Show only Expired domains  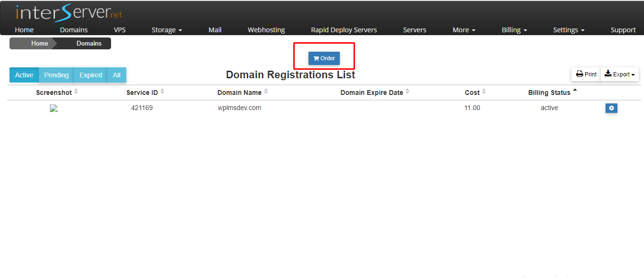coord(90,75)
